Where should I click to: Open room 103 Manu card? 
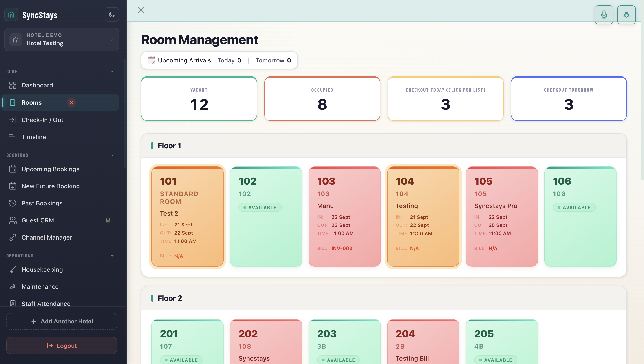coord(344,217)
